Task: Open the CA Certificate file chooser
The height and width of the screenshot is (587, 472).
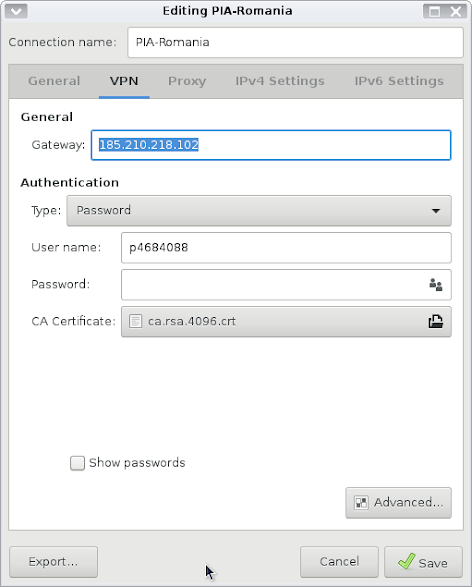Action: click(286, 322)
